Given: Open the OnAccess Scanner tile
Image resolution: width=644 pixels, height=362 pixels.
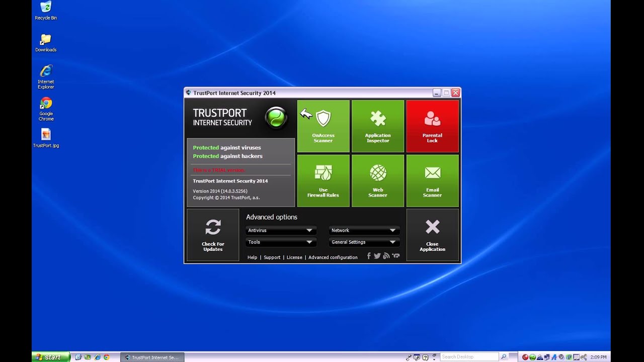Looking at the screenshot, I should click(323, 126).
